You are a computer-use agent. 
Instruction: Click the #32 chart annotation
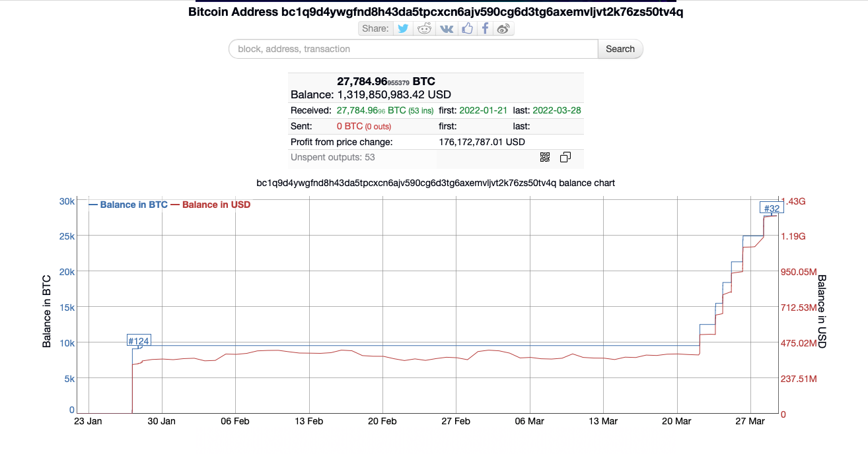click(772, 209)
